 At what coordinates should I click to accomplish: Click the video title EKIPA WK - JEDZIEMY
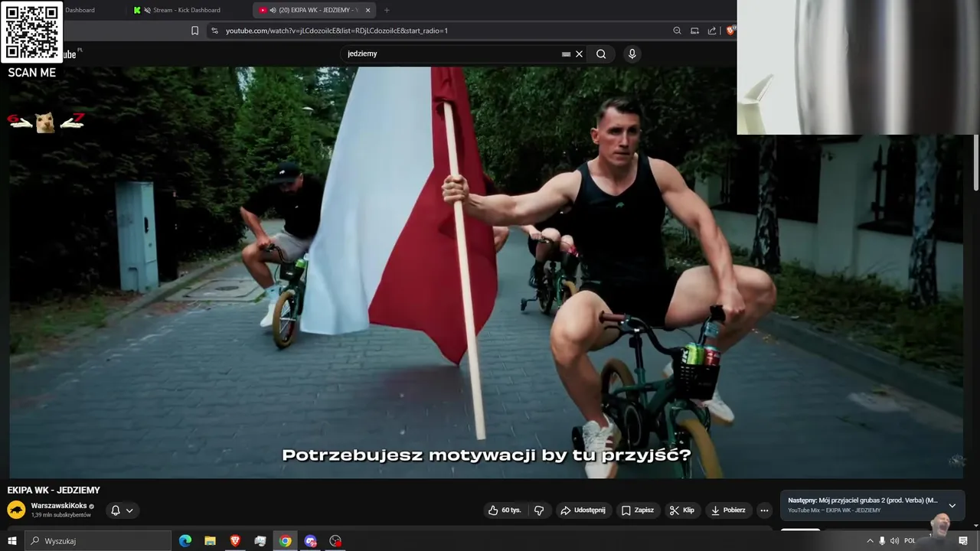54,491
